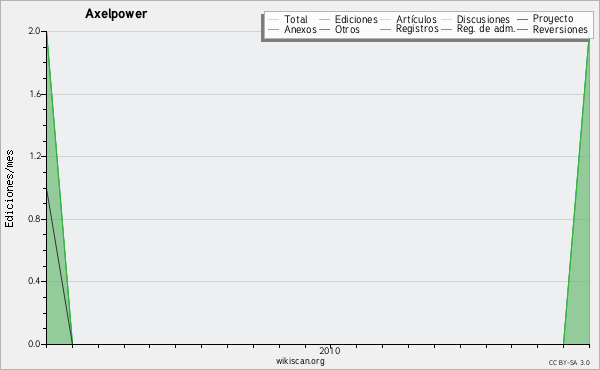The width and height of the screenshot is (600, 370).
Task: Click the 0.0 y-axis value
Action: [34, 344]
